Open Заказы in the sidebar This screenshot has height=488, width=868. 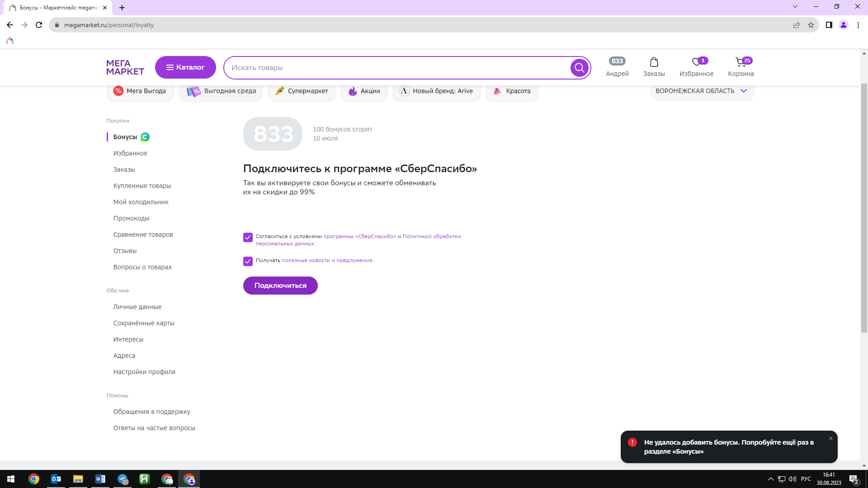pos(124,169)
